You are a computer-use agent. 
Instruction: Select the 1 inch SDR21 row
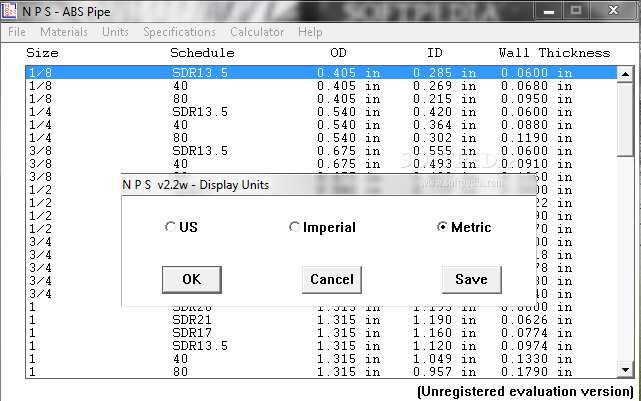click(321, 320)
